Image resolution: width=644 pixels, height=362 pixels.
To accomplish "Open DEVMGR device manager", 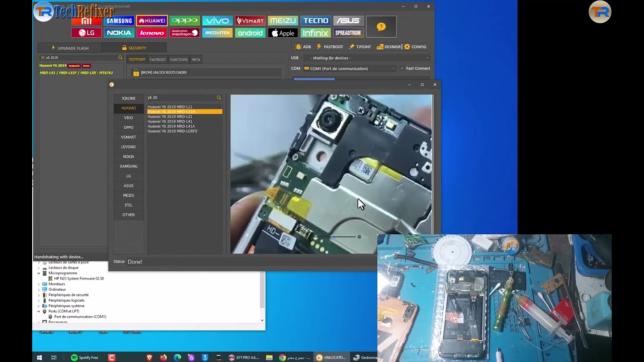I will pyautogui.click(x=389, y=47).
